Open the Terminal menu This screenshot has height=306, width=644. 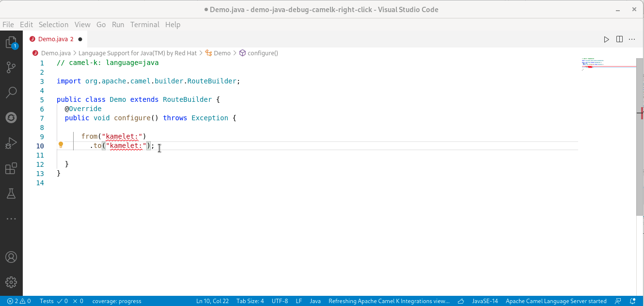[x=145, y=24]
